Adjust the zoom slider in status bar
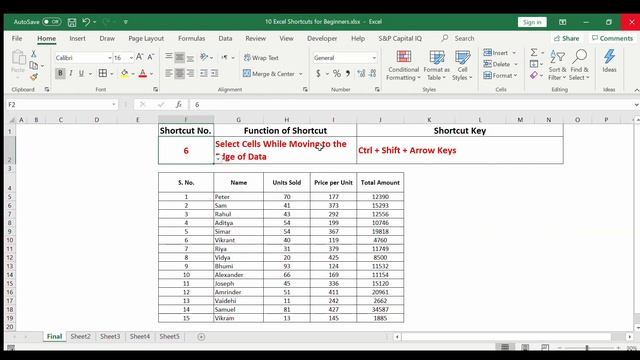 tap(587, 348)
